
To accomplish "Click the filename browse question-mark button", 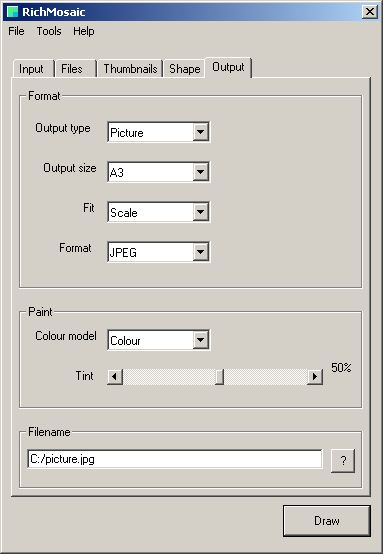I will tap(343, 460).
